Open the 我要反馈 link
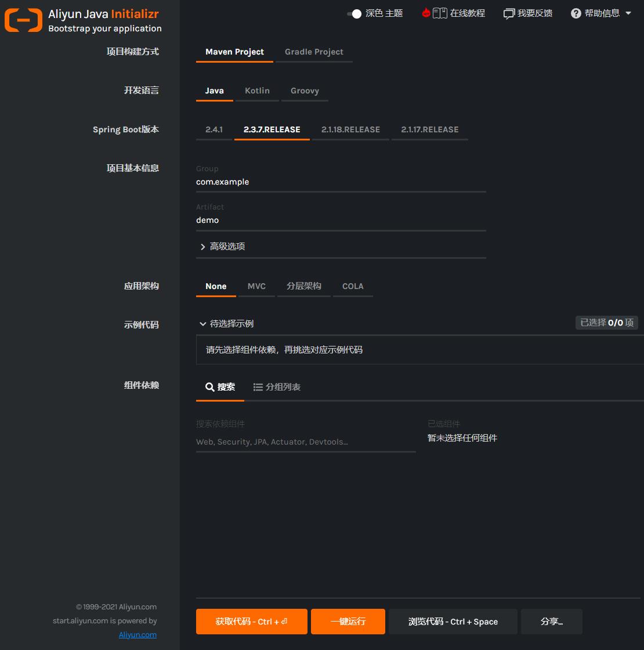Image resolution: width=644 pixels, height=650 pixels. pos(534,13)
